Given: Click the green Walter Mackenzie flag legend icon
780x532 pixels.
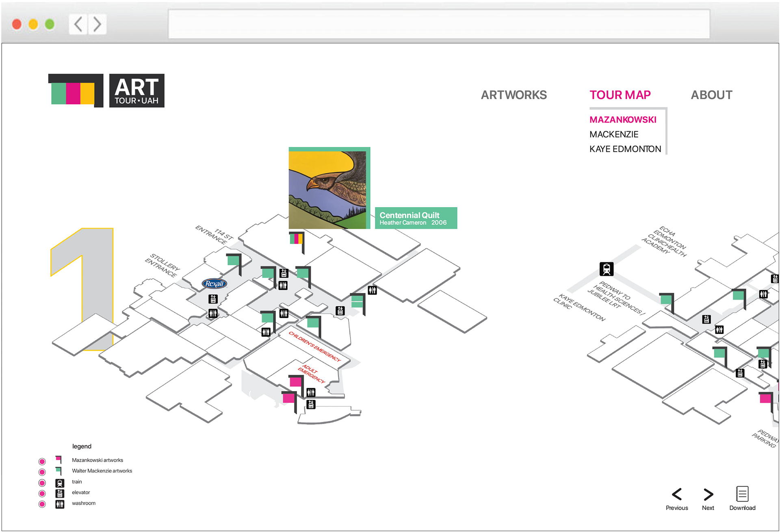Looking at the screenshot, I should pyautogui.click(x=59, y=471).
